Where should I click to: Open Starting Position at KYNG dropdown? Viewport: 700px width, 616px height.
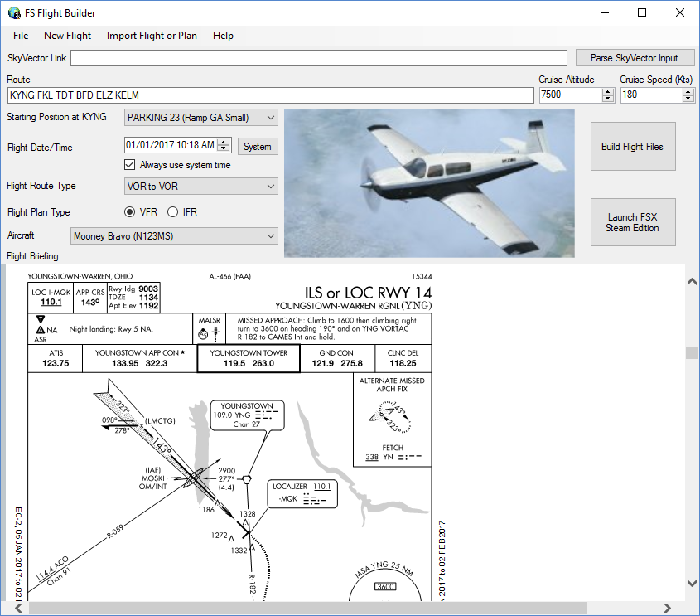(x=201, y=118)
